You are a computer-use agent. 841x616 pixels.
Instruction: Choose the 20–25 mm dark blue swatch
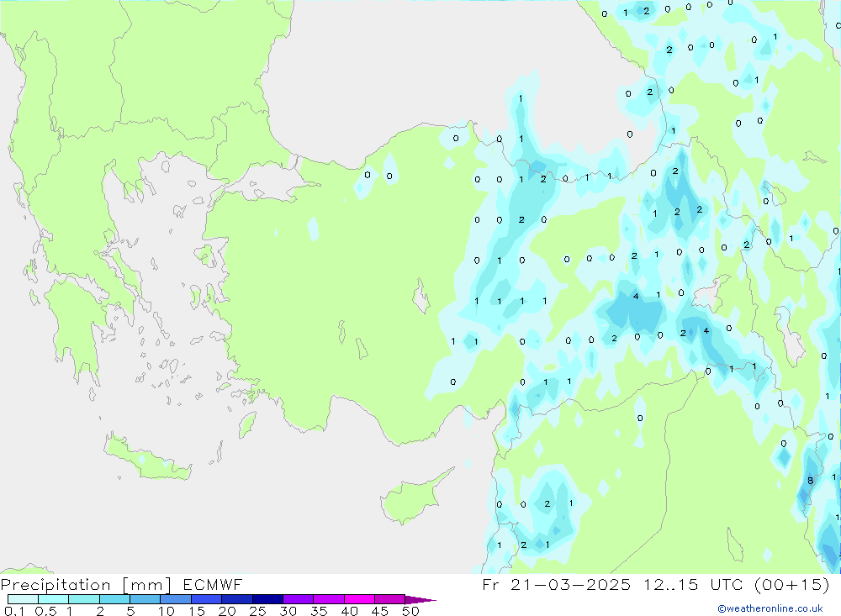click(237, 599)
